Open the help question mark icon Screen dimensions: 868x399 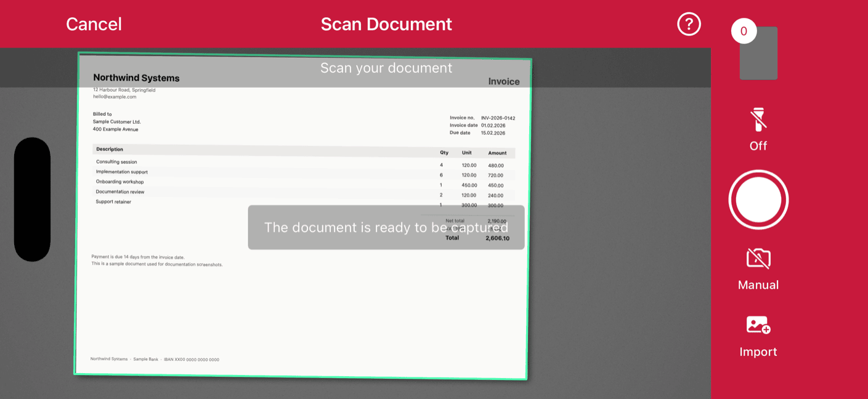689,25
